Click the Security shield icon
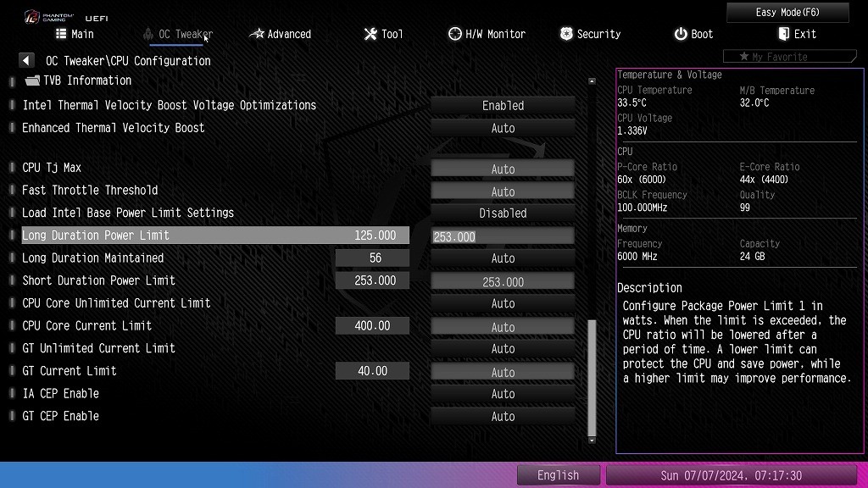Screen dimensions: 868x488 [x=566, y=34]
